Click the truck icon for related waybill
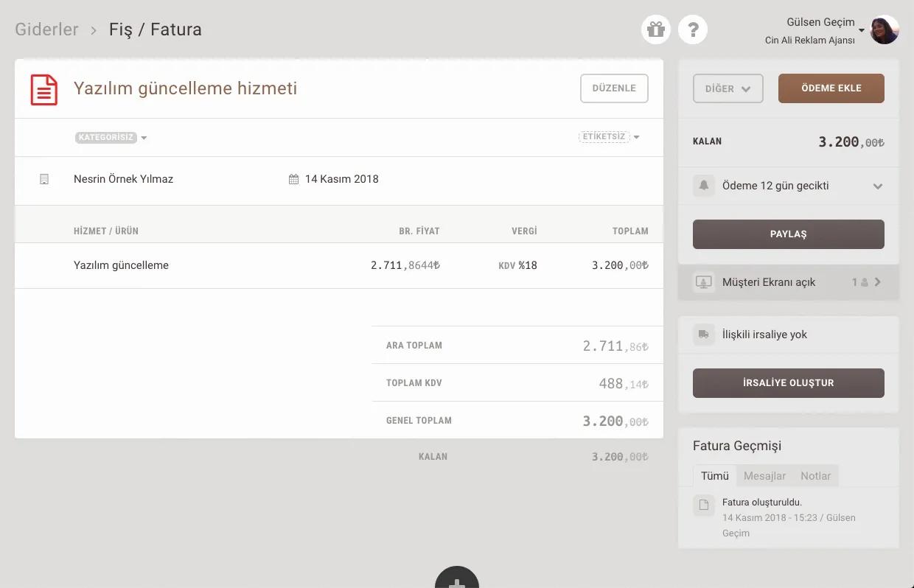This screenshot has width=914, height=588. pos(704,335)
